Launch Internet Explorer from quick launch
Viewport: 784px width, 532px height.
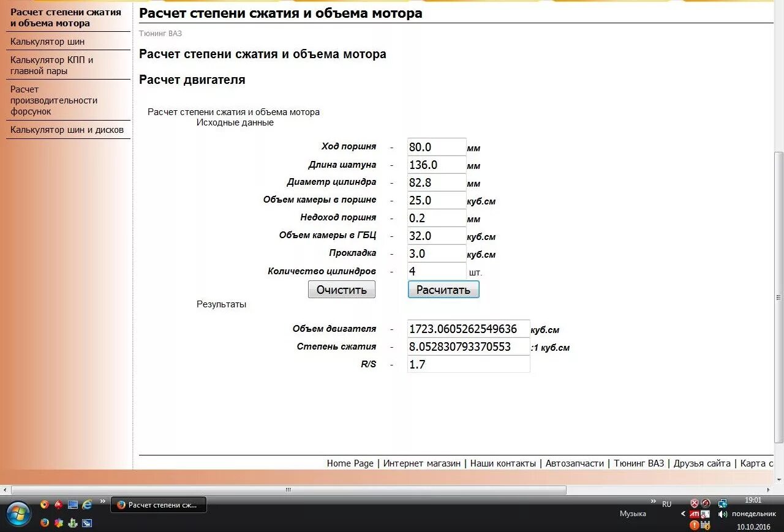pyautogui.click(x=87, y=504)
